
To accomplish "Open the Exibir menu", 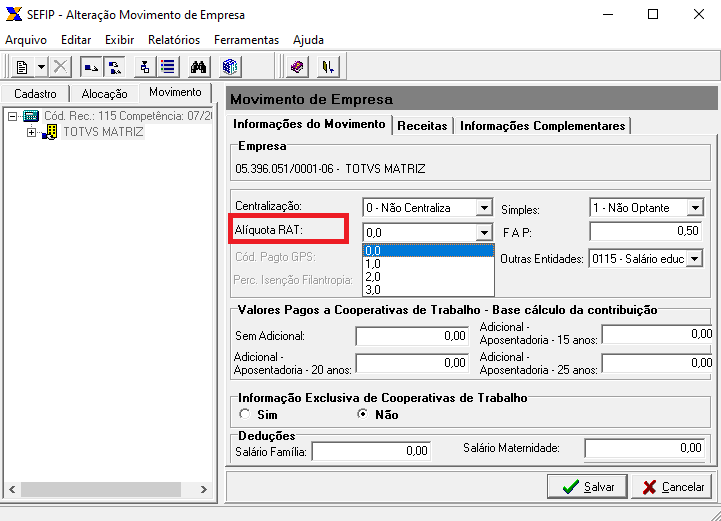I will click(x=119, y=40).
